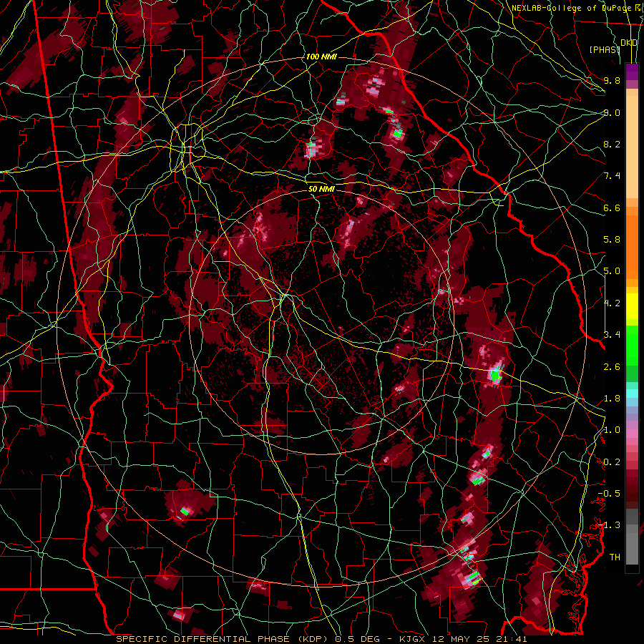Click the "100 NMI" range ring label

pos(321,57)
